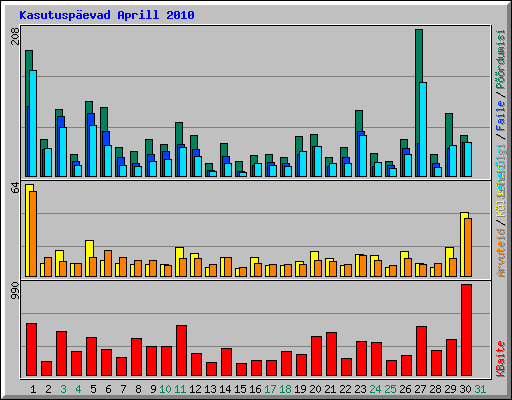This screenshot has height=400, width=512.
Task: Click the Faile legend label
Action: tap(501, 116)
